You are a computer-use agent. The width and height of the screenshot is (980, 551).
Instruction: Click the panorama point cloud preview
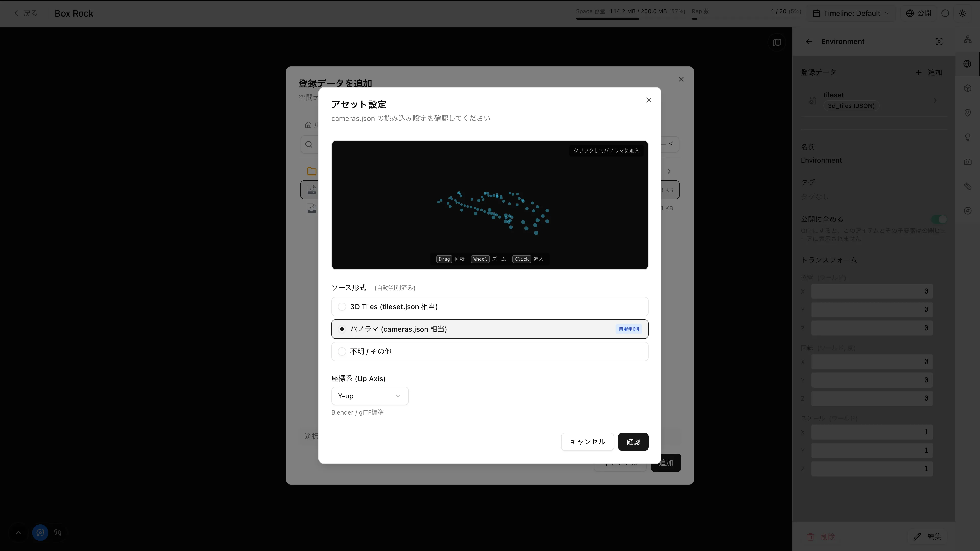[x=490, y=205]
